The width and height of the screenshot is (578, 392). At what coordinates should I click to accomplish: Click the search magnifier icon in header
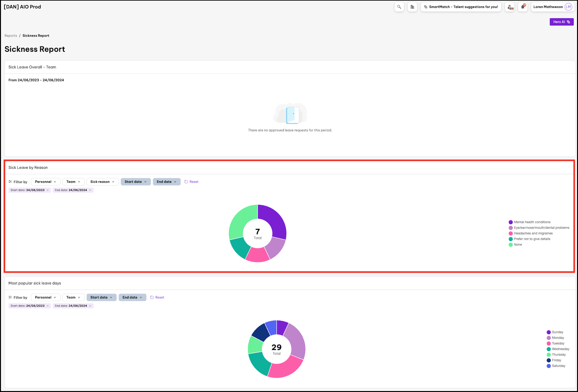[399, 7]
